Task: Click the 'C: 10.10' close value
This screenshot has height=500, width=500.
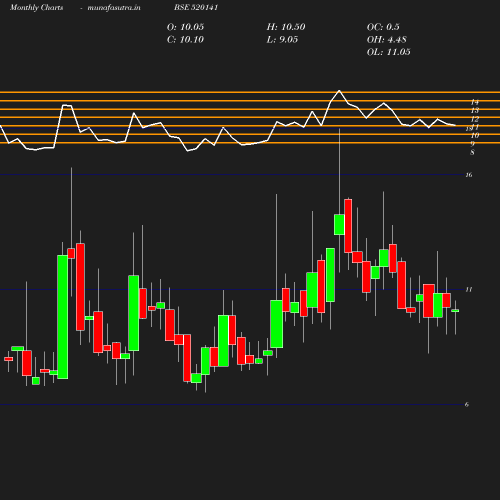Action: [x=185, y=40]
